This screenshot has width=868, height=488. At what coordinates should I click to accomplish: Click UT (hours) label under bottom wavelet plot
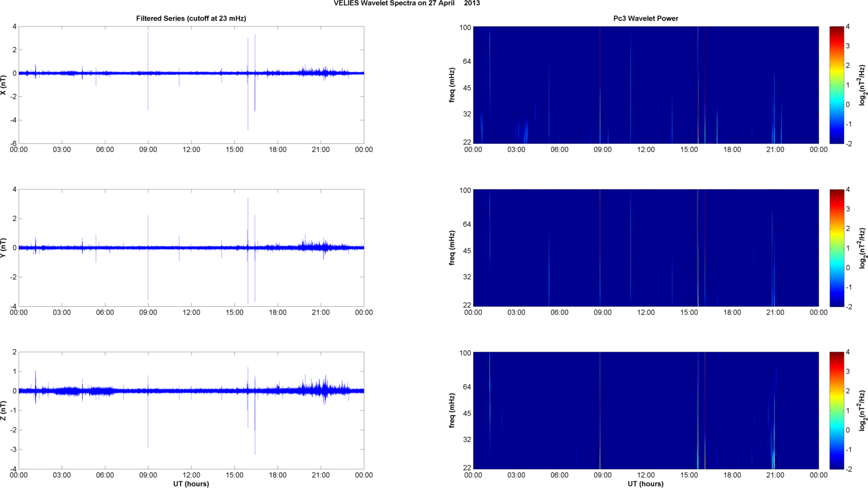pyautogui.click(x=646, y=484)
